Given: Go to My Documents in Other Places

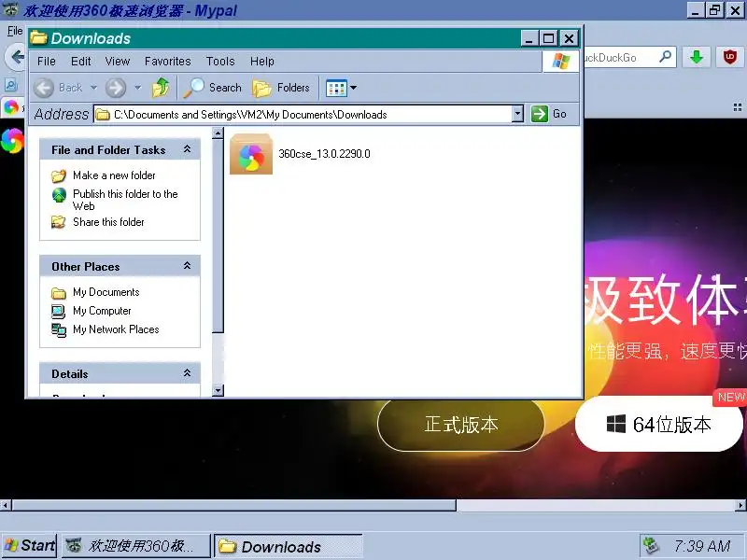Looking at the screenshot, I should click(106, 292).
